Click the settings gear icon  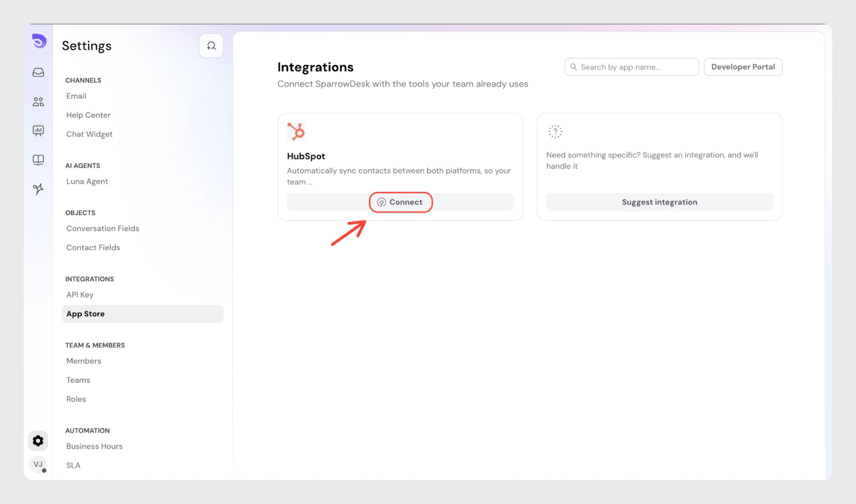38,441
